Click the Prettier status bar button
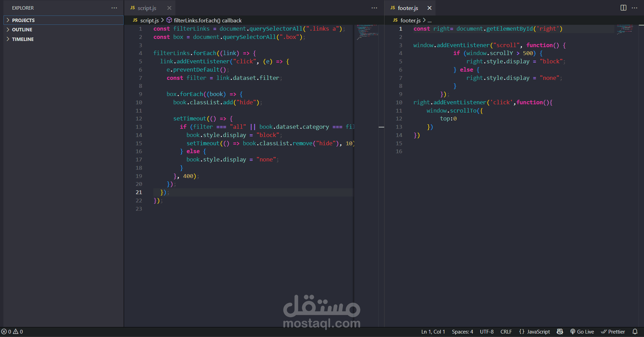Screen dimensions: 644x337 tap(613, 331)
